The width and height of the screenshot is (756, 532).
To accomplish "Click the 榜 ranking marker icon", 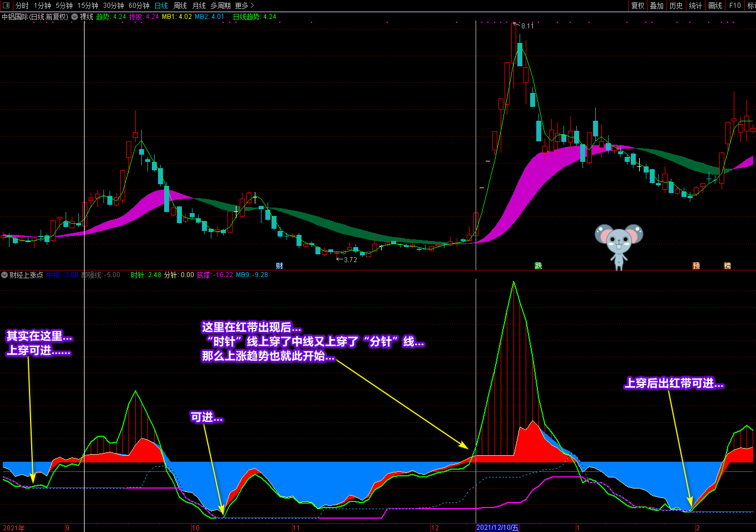I will coord(727,266).
